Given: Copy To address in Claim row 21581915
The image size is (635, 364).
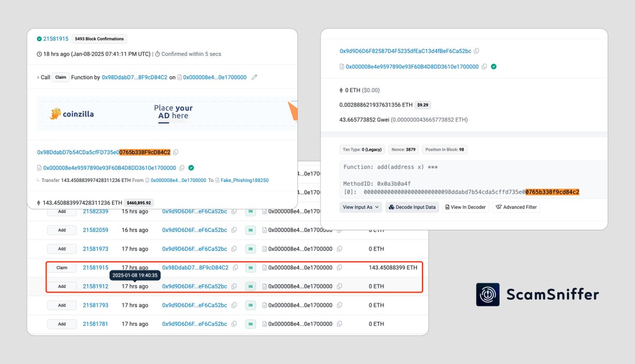Looking at the screenshot, I should 340,268.
